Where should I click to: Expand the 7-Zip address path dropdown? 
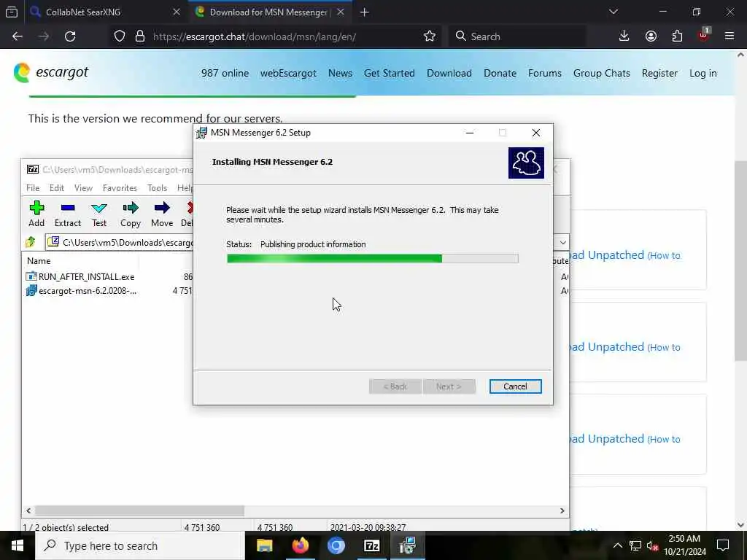(562, 242)
